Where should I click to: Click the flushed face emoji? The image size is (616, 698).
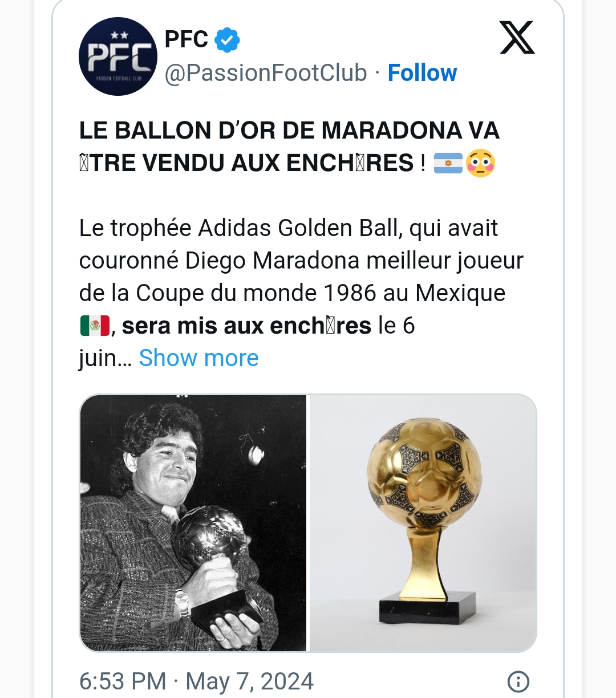pos(480,164)
